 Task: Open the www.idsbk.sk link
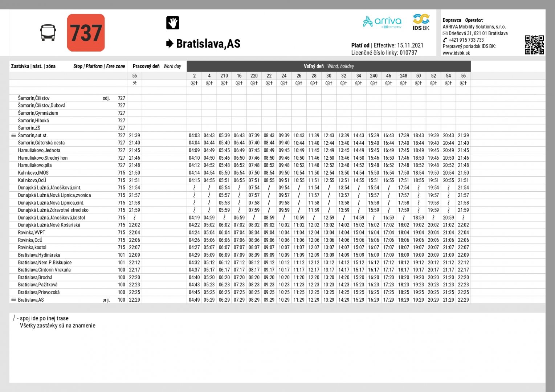click(456, 53)
